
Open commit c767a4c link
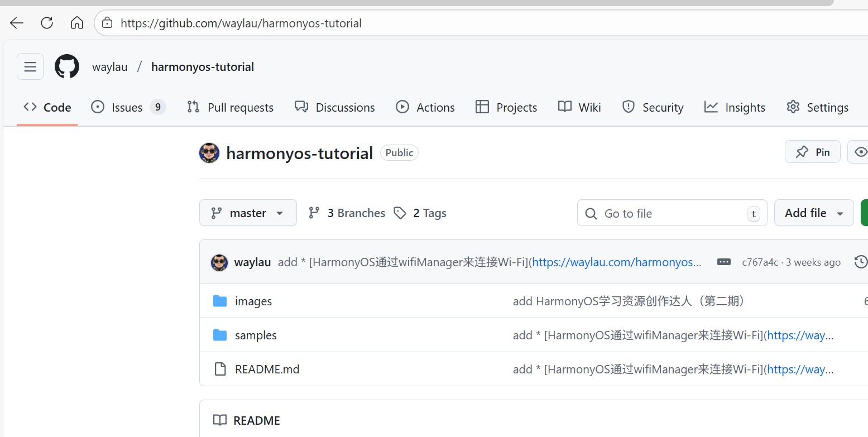pos(760,262)
